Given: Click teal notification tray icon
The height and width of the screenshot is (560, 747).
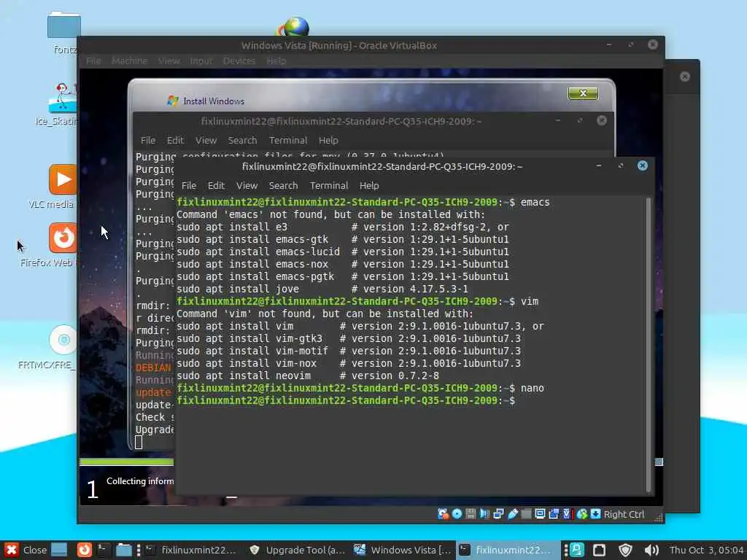Looking at the screenshot, I should pyautogui.click(x=577, y=550).
